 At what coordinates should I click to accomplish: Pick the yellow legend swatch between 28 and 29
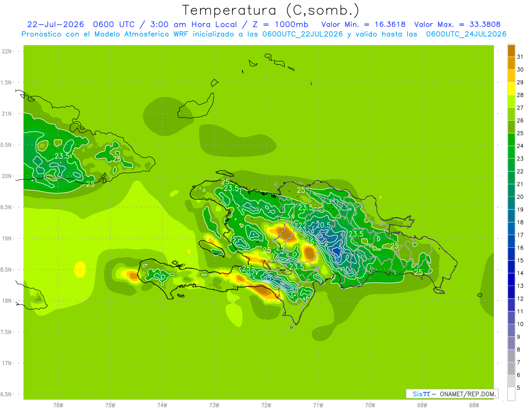(511, 89)
